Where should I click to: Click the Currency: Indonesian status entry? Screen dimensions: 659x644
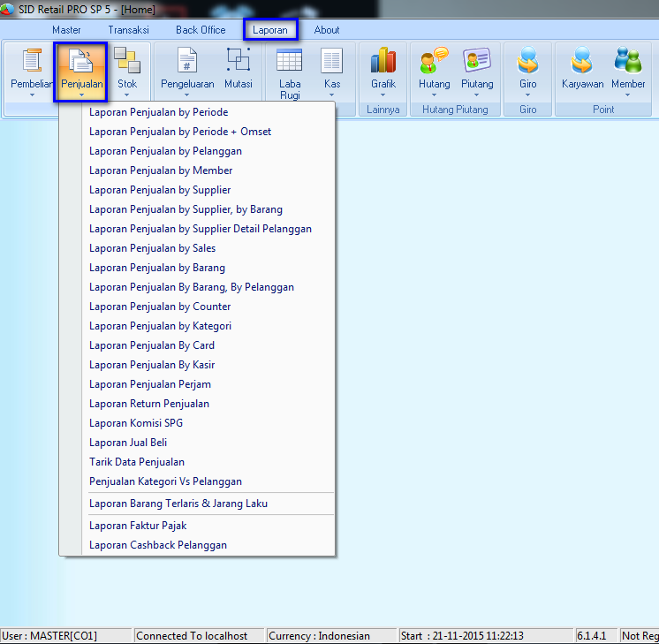(x=331, y=636)
